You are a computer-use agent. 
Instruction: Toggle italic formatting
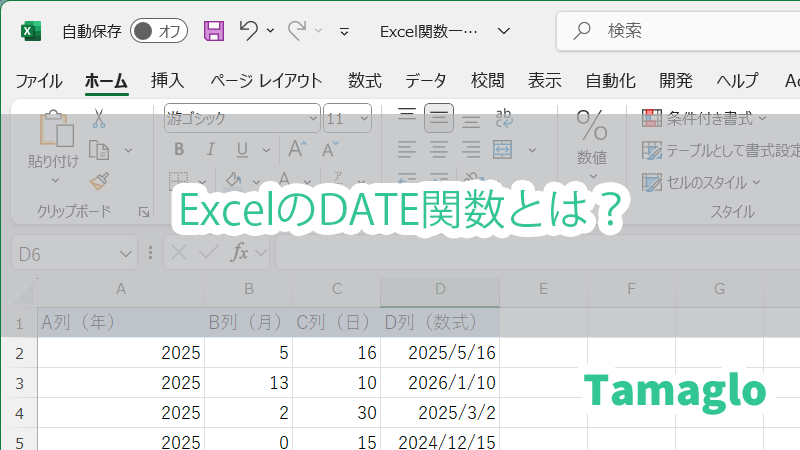pyautogui.click(x=210, y=150)
